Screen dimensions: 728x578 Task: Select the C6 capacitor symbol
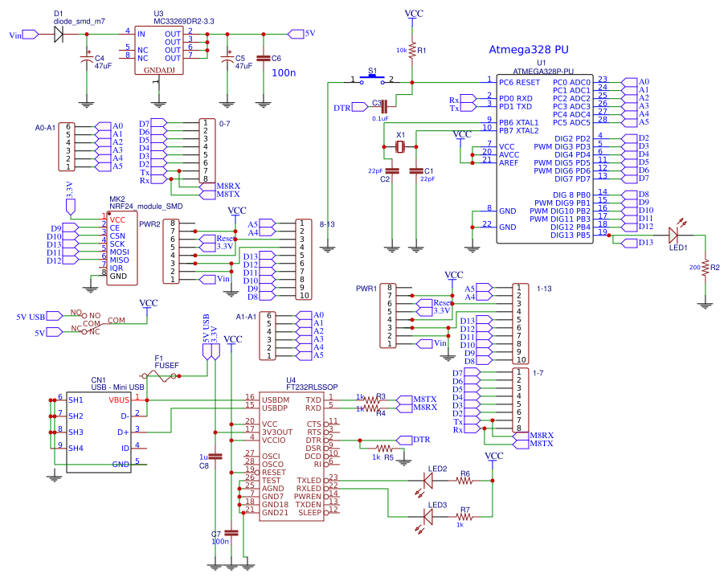coord(264,59)
